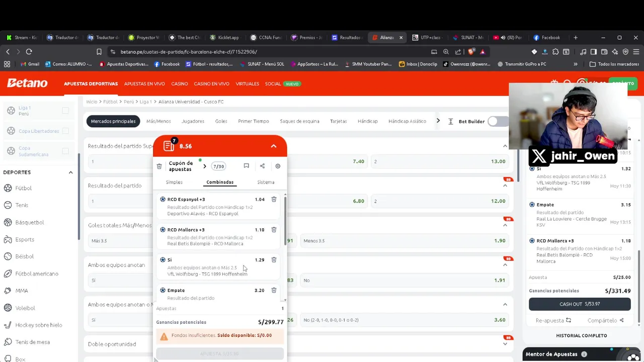Bookmark this page via address bar icon
Screen dimensions: 644x362
pos(99,52)
